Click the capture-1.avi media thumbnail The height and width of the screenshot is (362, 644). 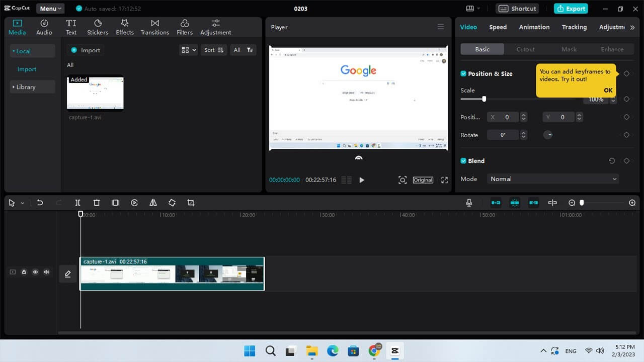(95, 93)
